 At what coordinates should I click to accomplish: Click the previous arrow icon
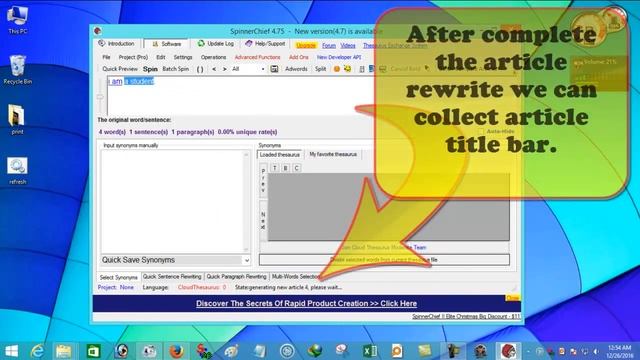214,69
